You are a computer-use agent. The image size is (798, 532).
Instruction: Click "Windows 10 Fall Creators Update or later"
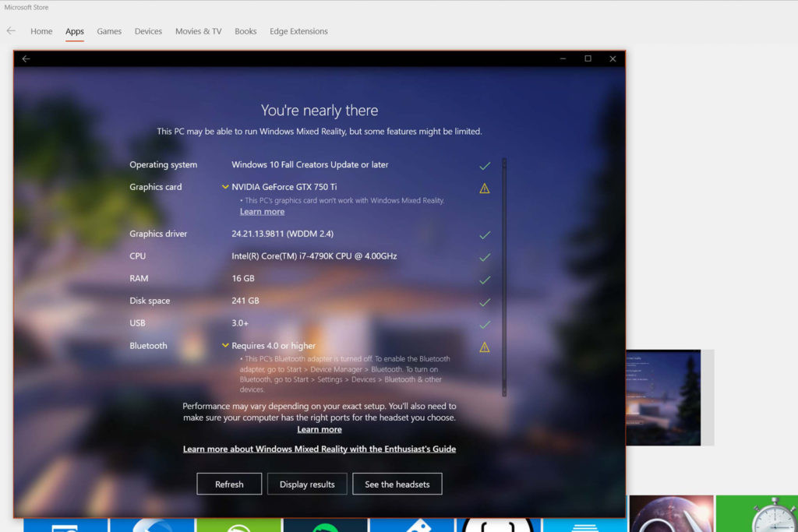pyautogui.click(x=309, y=165)
